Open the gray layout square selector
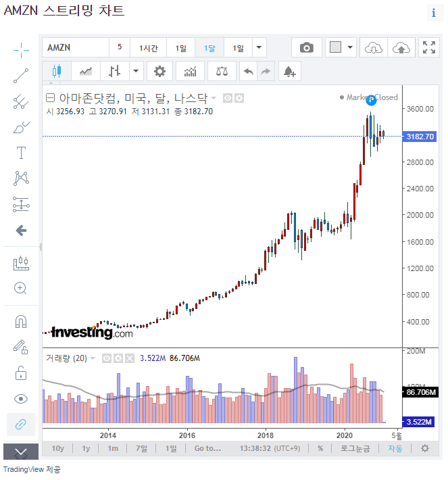 [x=335, y=47]
